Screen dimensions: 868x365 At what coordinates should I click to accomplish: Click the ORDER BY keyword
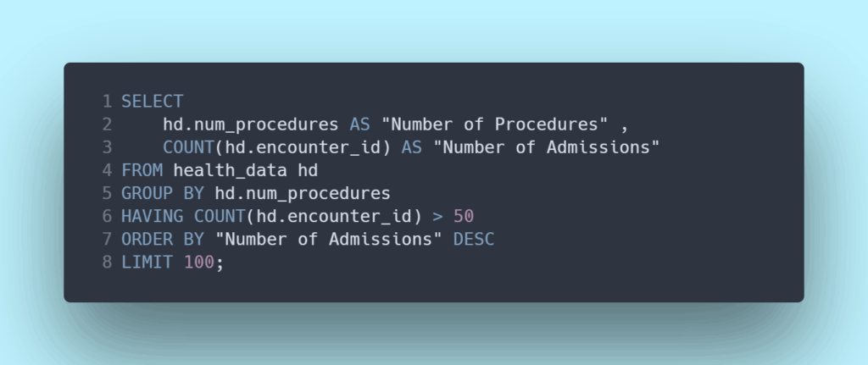click(x=163, y=239)
